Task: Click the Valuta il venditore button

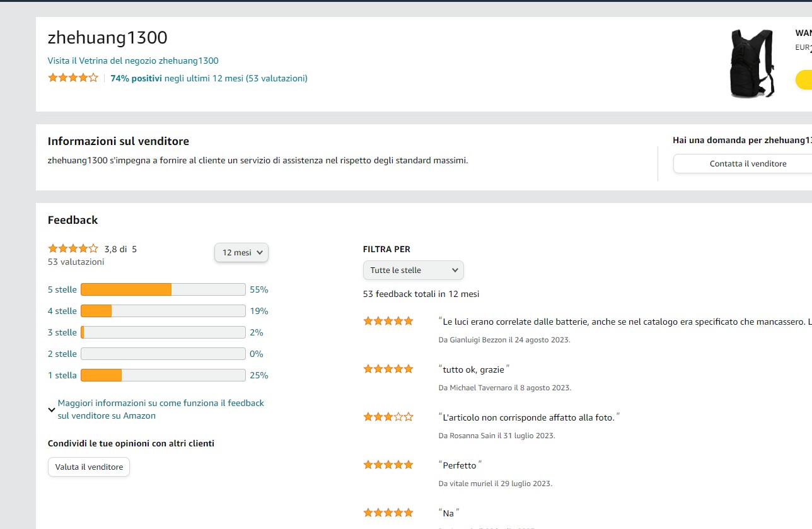Action: [89, 467]
